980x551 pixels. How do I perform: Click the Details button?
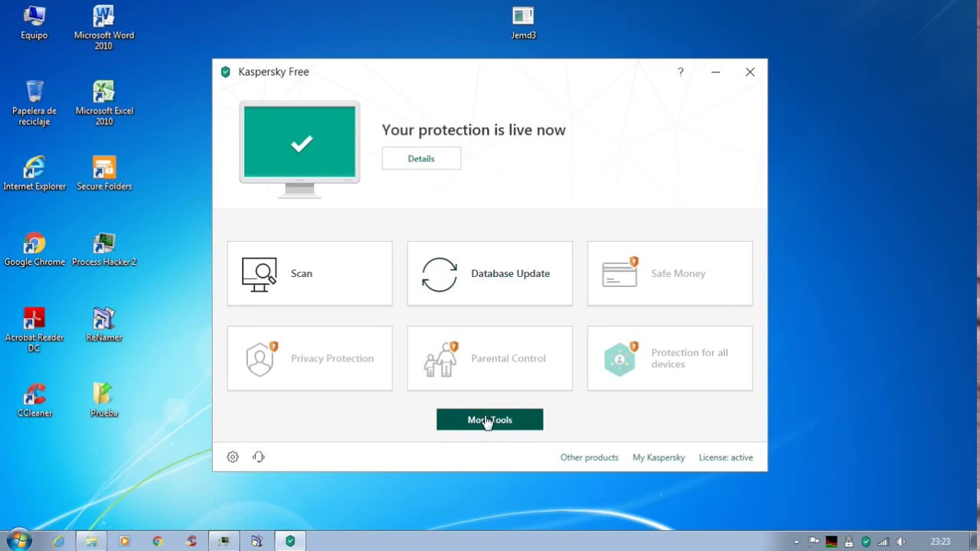tap(421, 158)
